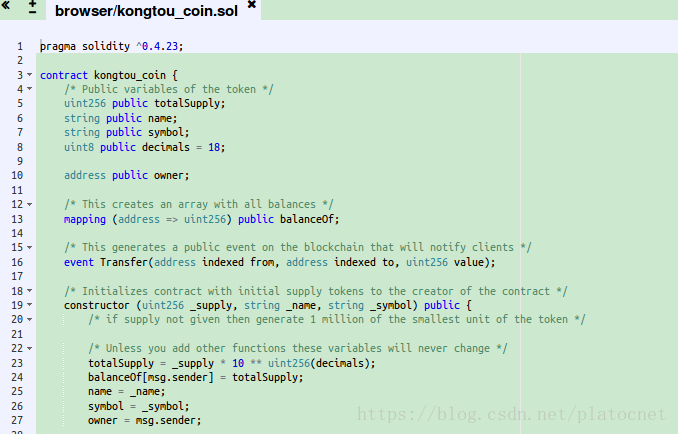Click line number 10 in the gutter
This screenshot has width=678, height=434.
click(x=17, y=176)
